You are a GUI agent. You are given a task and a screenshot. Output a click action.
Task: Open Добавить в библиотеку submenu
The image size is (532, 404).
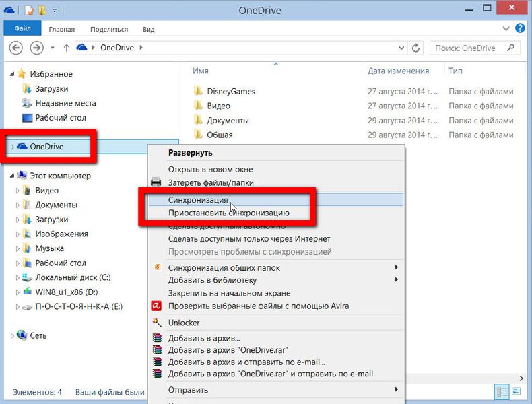pos(276,280)
